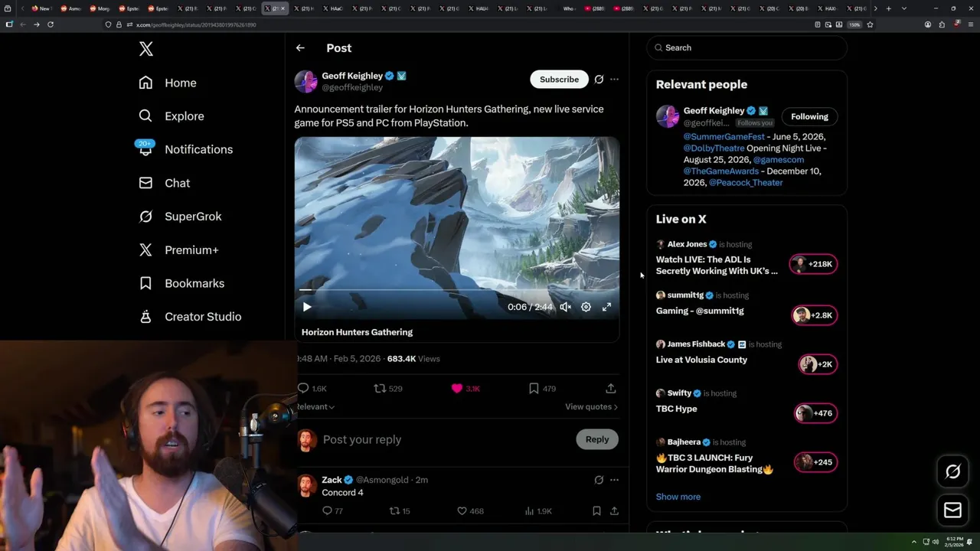Join Swifty TBC Hype live +476
The width and height of the screenshot is (980, 551).
[815, 413]
